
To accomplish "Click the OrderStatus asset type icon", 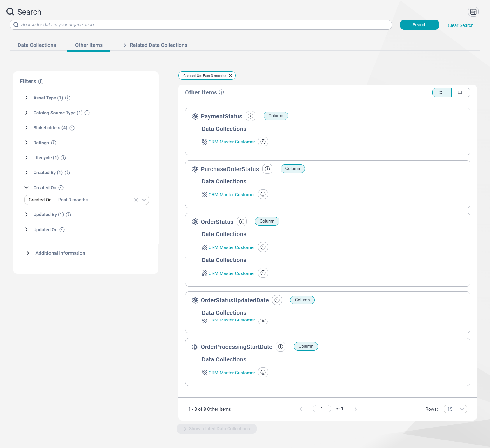I will click(195, 222).
